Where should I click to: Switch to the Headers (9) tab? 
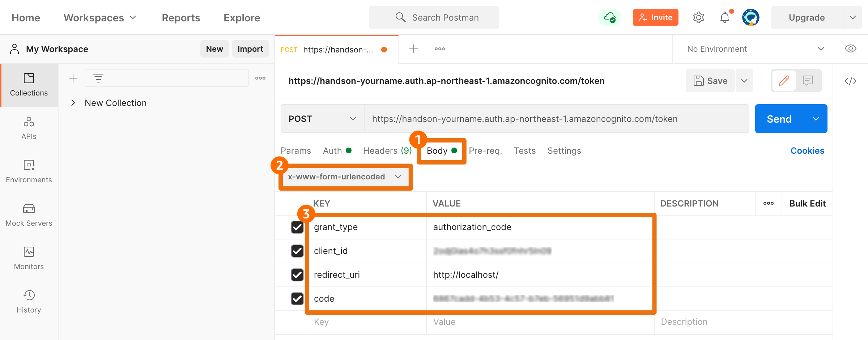click(388, 150)
